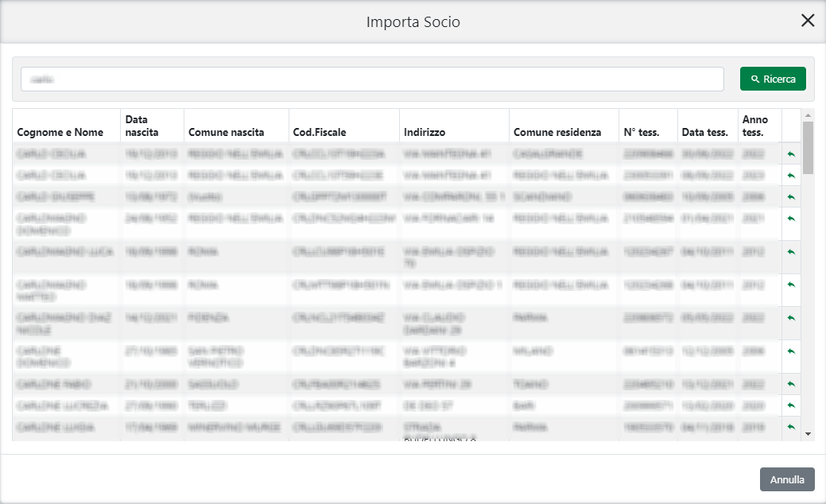Viewport: 826px width, 504px height.
Task: Click the green import arrow in the seventh row
Action: (791, 319)
